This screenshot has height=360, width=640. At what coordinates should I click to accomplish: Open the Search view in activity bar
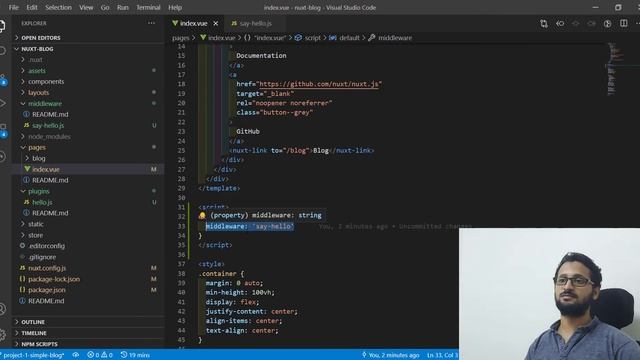pos(2,51)
